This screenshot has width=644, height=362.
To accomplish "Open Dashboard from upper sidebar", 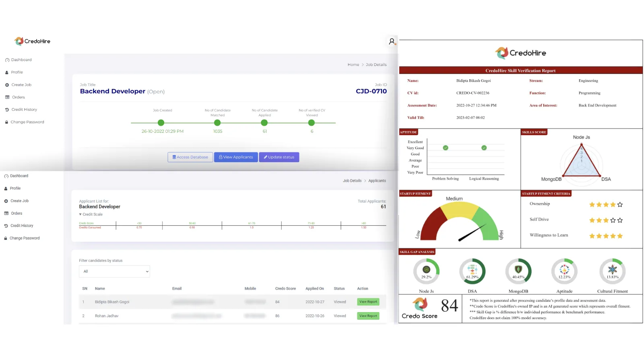I will (19, 60).
